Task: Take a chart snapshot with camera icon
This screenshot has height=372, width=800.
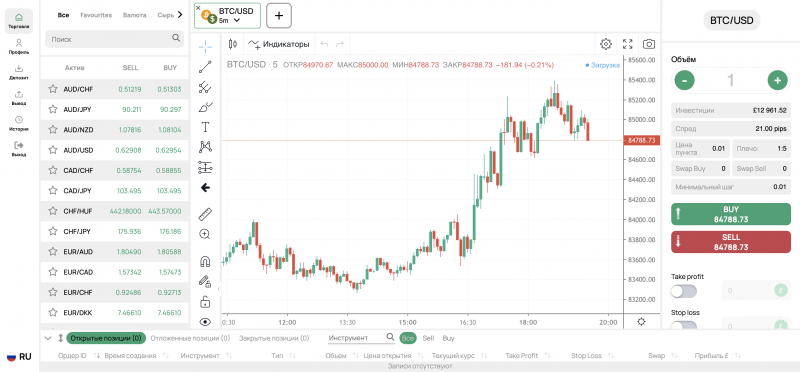Action: click(x=648, y=44)
